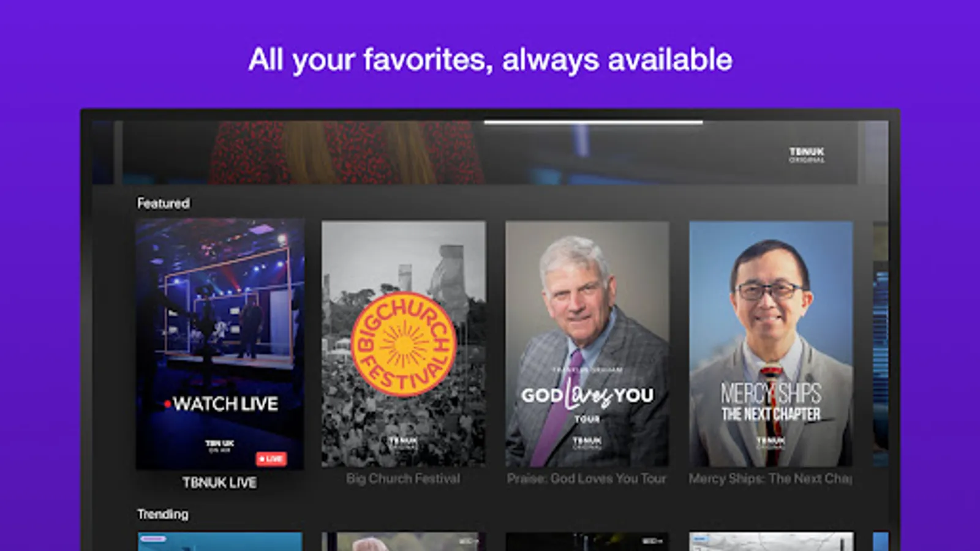Click the hero banner image at top
980x551 pixels.
coord(490,153)
